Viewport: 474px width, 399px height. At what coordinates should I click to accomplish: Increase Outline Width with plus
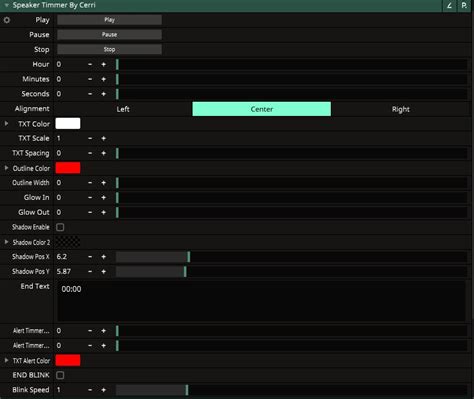104,183
